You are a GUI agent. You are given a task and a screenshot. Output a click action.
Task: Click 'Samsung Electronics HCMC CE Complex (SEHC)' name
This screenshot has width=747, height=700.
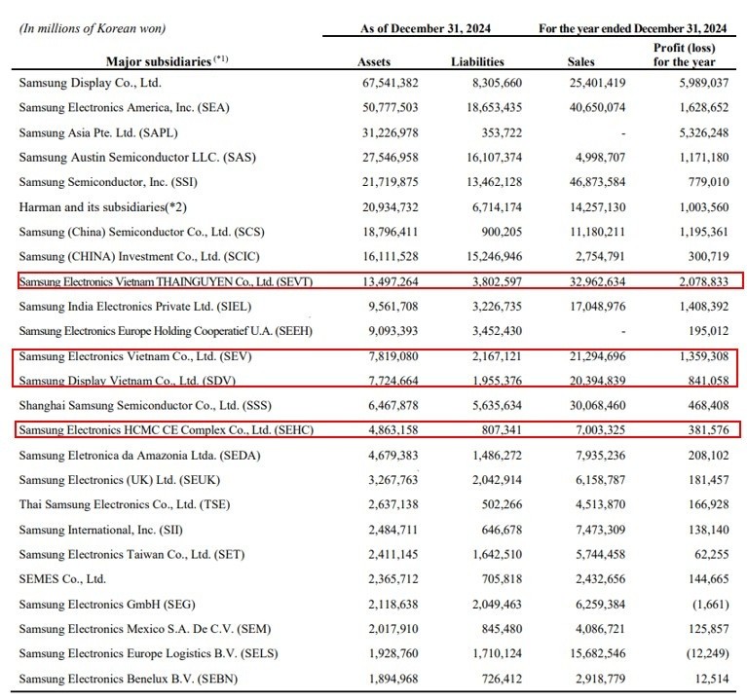[167, 430]
